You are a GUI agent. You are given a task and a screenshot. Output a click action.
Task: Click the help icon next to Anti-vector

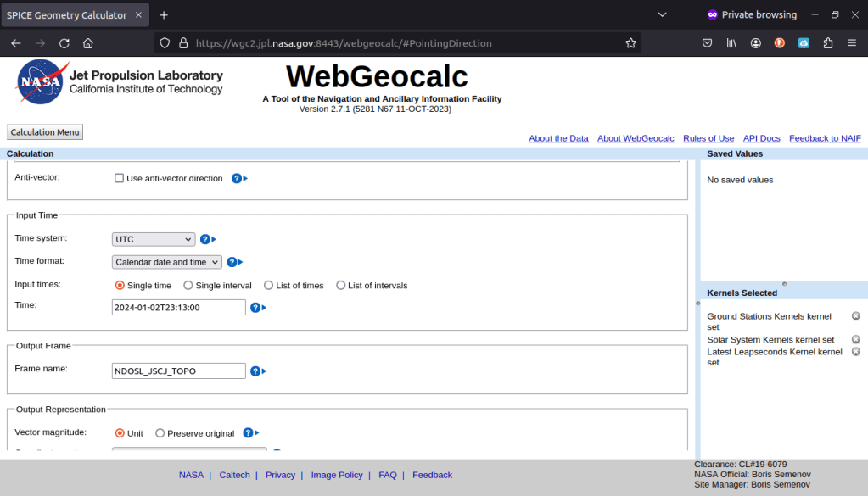click(237, 179)
